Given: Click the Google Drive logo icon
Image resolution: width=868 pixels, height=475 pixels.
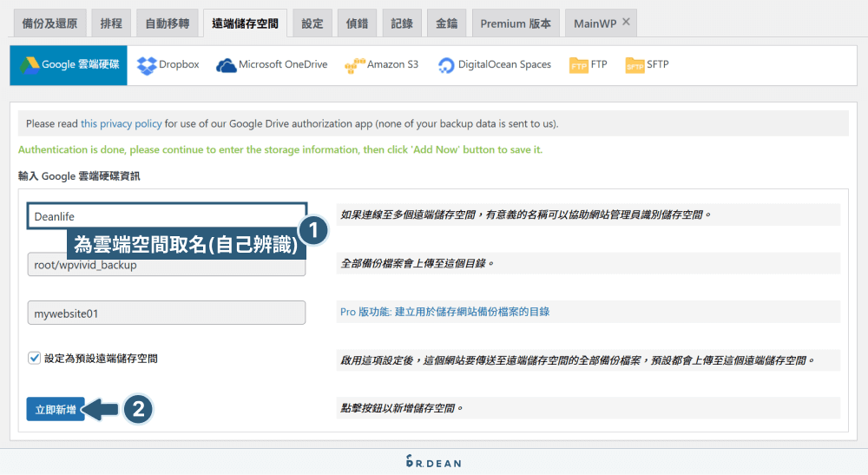Looking at the screenshot, I should (x=30, y=65).
